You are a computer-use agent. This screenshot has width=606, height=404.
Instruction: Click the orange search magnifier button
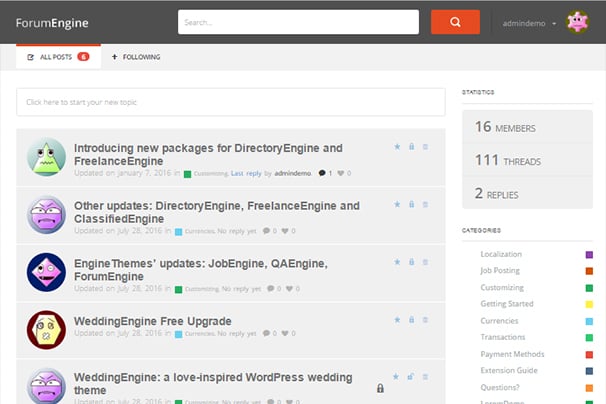pyautogui.click(x=455, y=22)
